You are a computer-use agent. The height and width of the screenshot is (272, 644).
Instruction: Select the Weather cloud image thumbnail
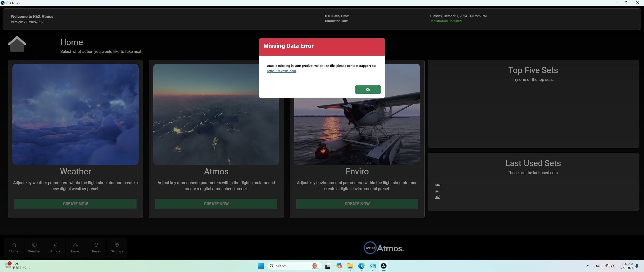tap(75, 115)
